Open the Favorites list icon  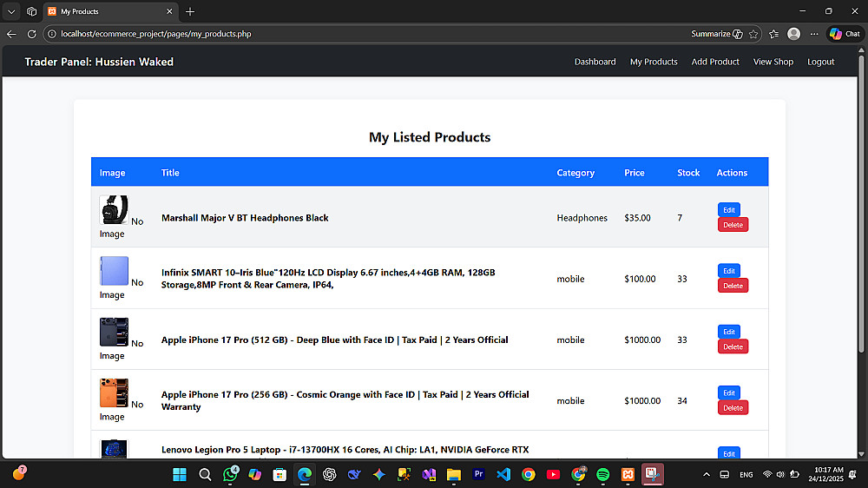click(x=774, y=34)
